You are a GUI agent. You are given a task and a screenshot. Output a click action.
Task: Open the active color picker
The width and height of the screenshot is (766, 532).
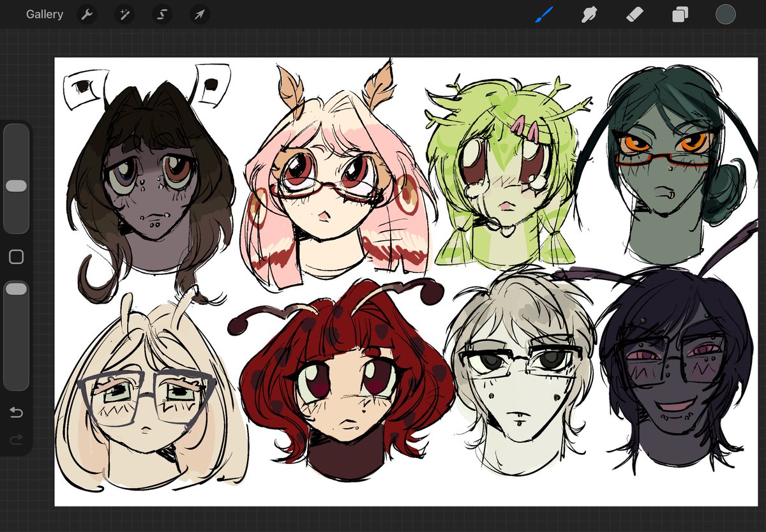726,14
